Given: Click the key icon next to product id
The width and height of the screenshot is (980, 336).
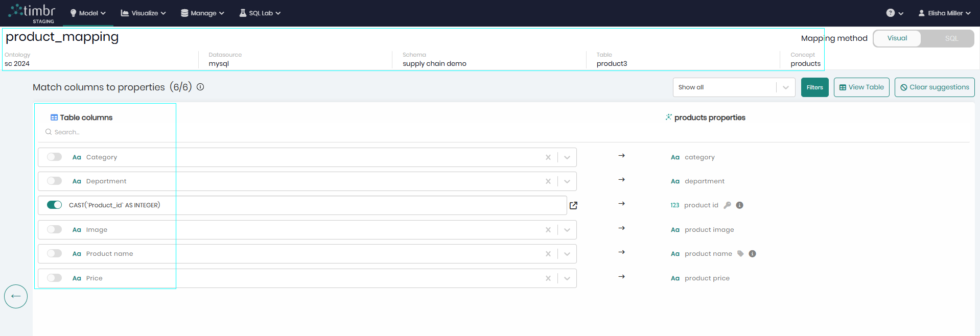Looking at the screenshot, I should pyautogui.click(x=727, y=205).
